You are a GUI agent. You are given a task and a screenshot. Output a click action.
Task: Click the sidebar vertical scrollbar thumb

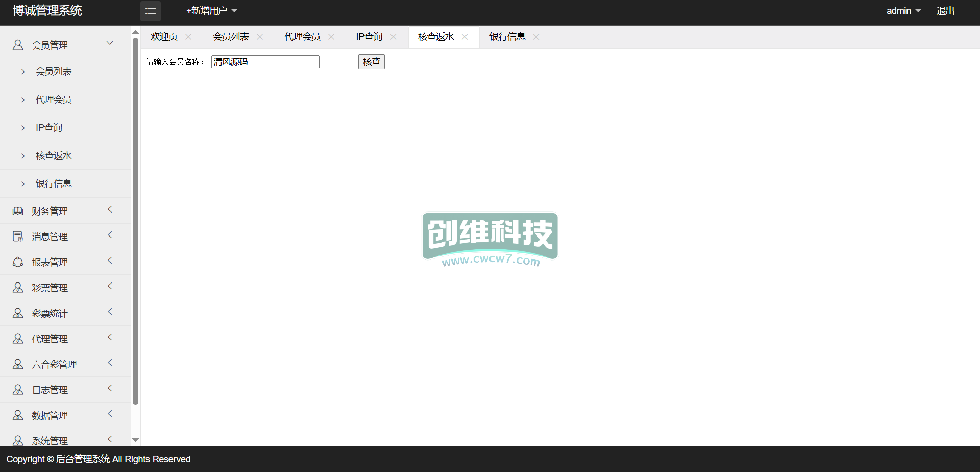tap(135, 221)
